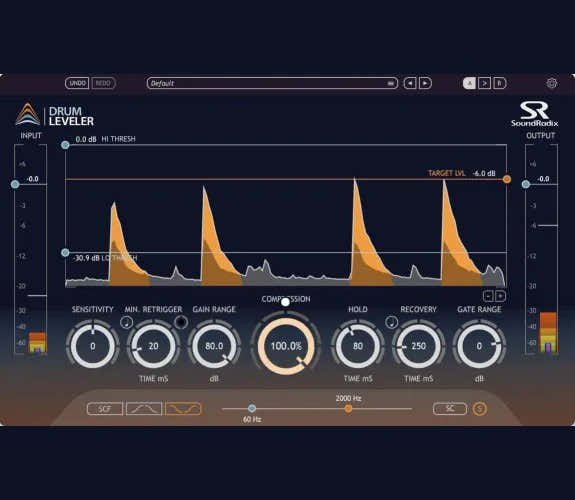Click the input -0.0 level readout

coord(33,179)
